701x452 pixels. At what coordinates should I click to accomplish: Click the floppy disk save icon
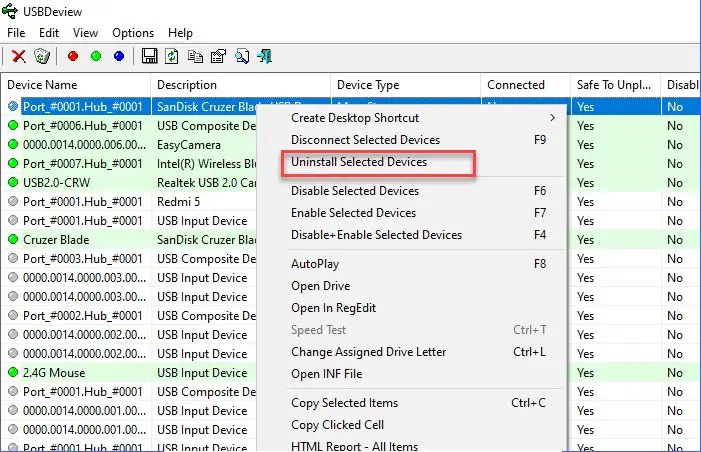click(x=149, y=56)
